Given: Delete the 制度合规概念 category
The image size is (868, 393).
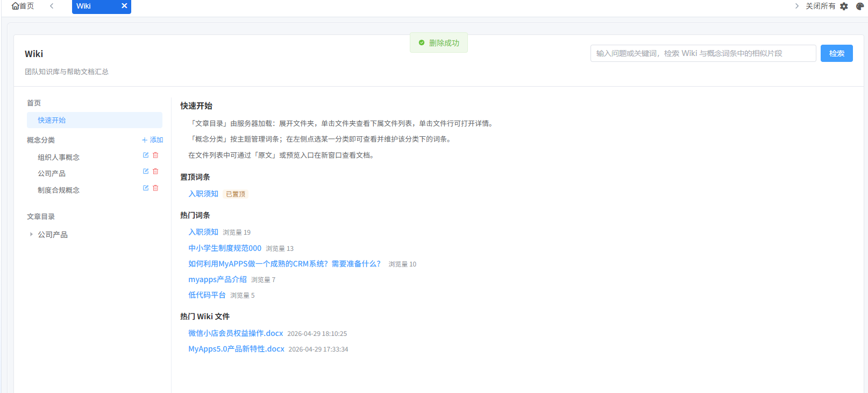Looking at the screenshot, I should 155,188.
